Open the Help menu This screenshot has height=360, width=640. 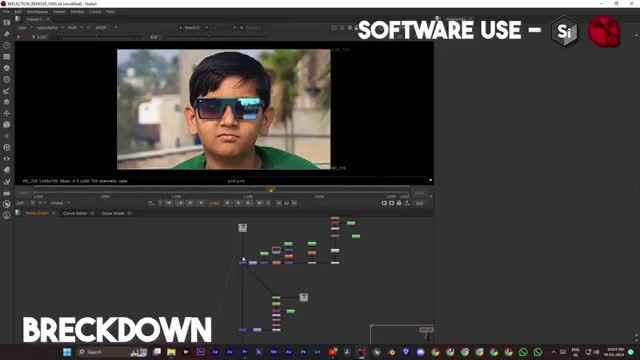(110, 12)
